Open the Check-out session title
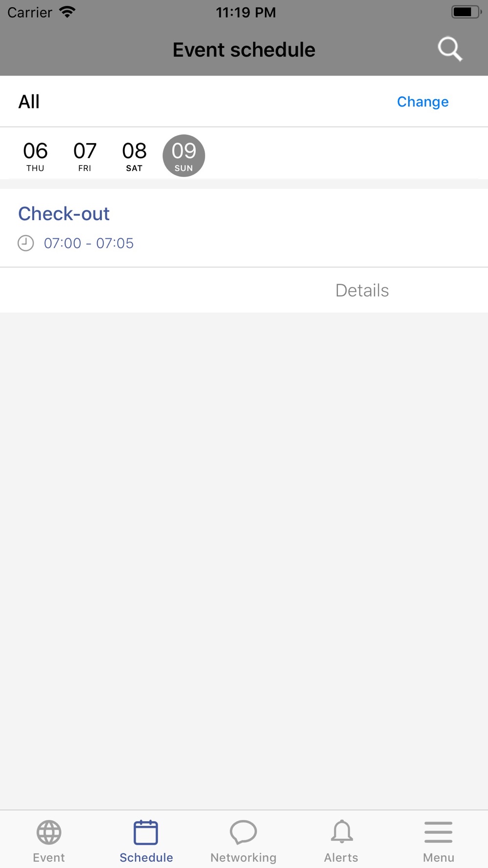The width and height of the screenshot is (488, 868). click(64, 214)
